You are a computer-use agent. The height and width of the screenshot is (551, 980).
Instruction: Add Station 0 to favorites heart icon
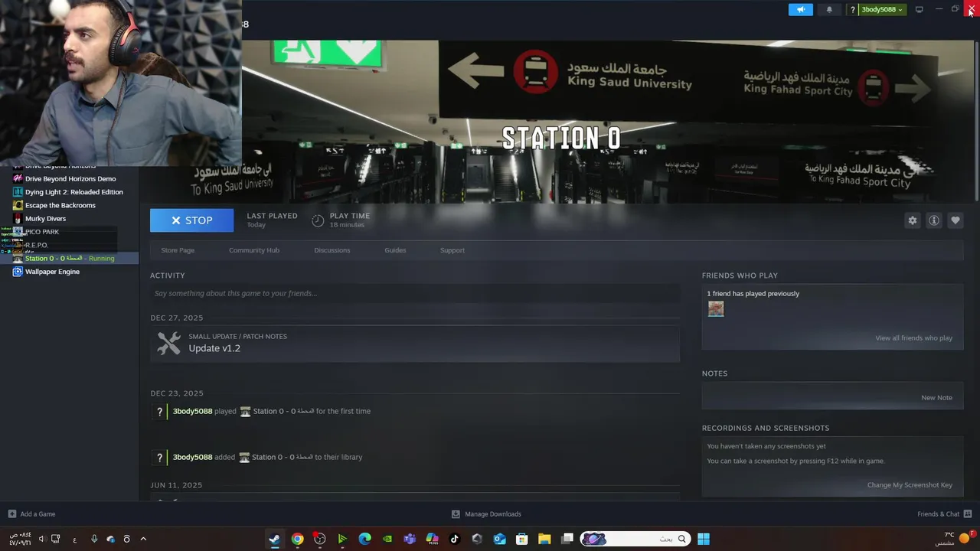955,220
